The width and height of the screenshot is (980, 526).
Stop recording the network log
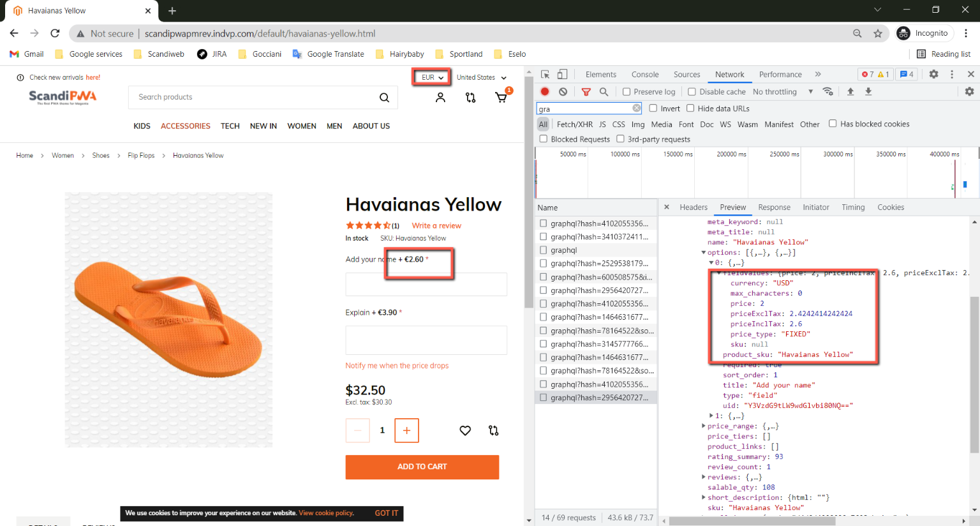coord(545,92)
